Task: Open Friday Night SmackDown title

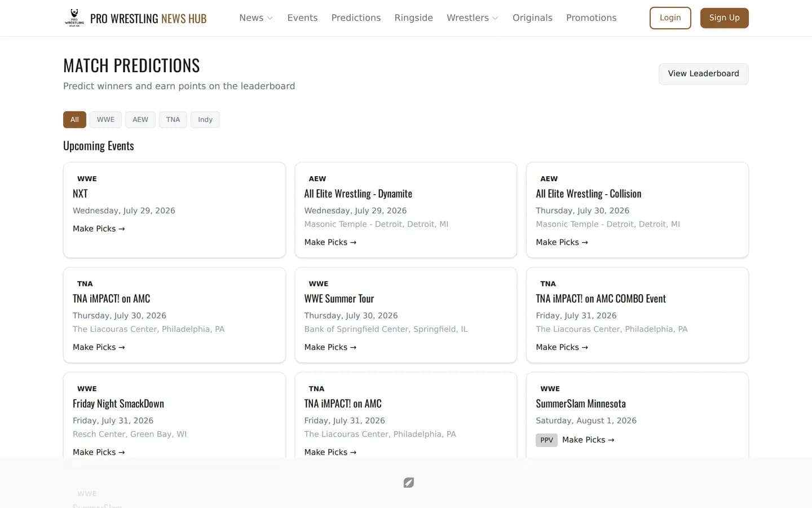Action: [x=118, y=404]
